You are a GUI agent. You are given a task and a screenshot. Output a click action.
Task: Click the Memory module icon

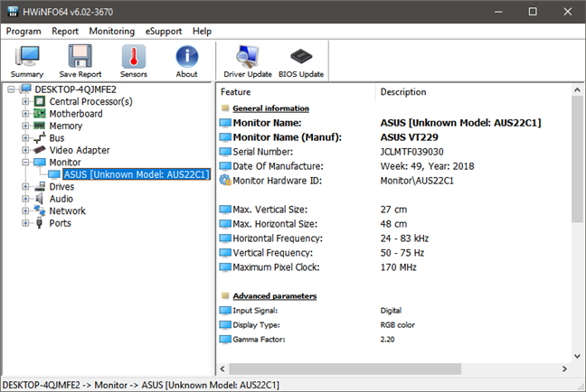[39, 126]
